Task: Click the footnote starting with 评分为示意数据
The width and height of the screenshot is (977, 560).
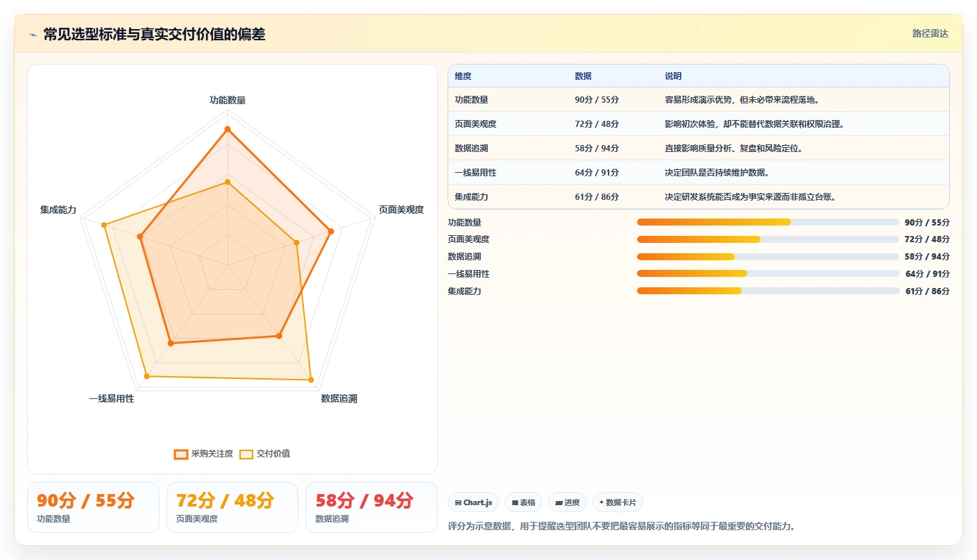Action: (x=621, y=527)
